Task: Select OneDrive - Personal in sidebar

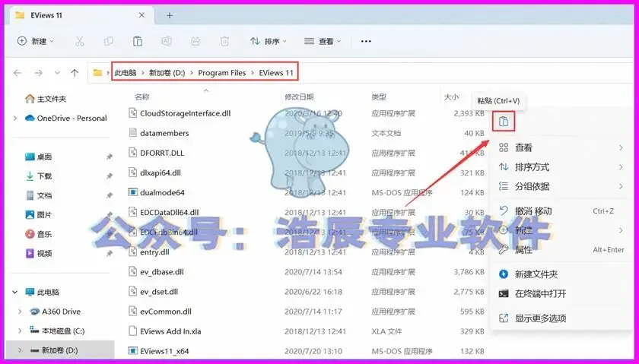Action: [x=66, y=118]
